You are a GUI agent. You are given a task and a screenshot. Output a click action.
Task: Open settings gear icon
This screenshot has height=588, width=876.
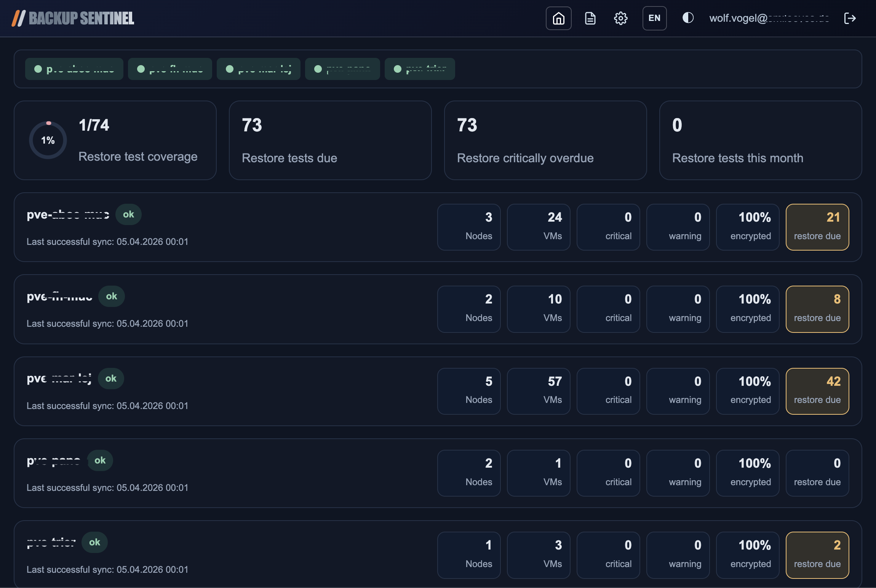pos(620,18)
